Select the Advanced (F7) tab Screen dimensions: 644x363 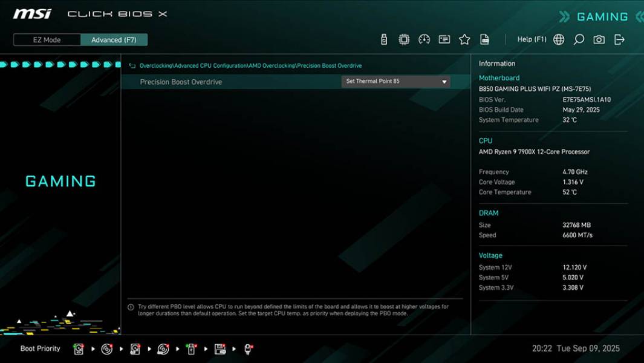pos(114,39)
